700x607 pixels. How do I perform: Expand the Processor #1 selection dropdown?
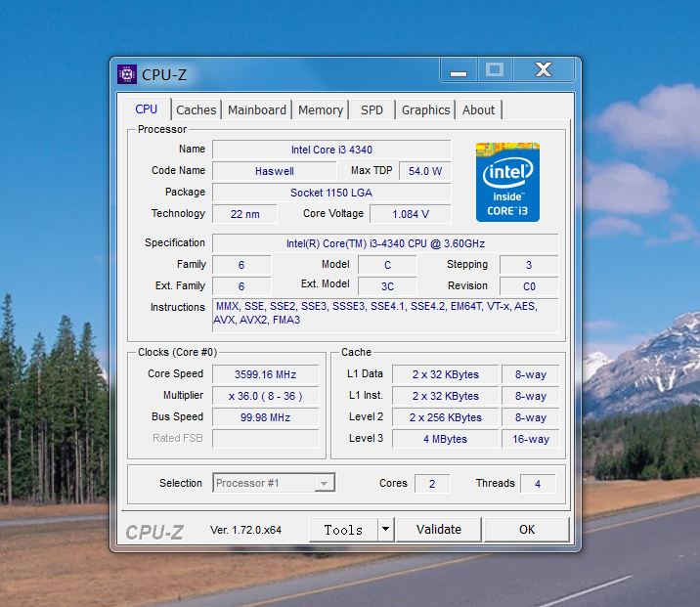[x=324, y=483]
